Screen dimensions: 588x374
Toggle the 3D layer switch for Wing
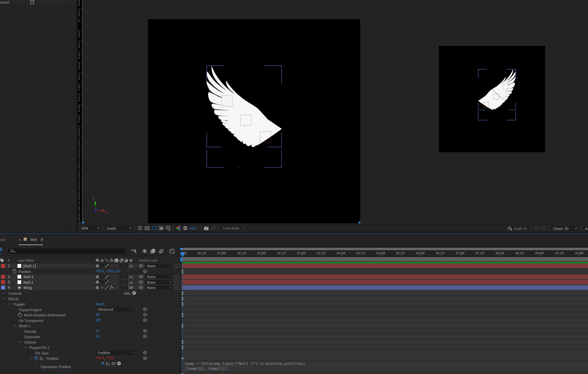tap(131, 287)
